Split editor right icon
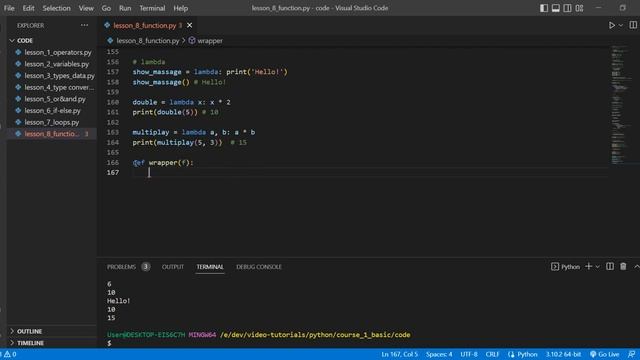Screen dimensions: 640x360 point(633,25)
